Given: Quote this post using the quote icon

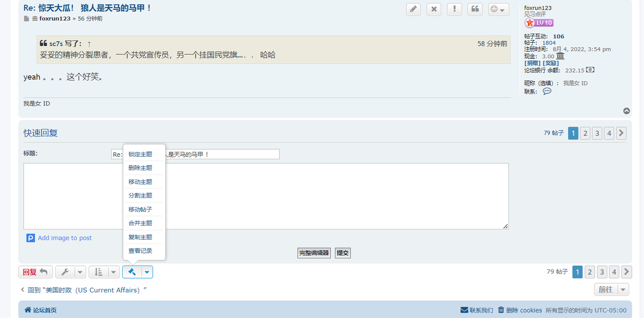Looking at the screenshot, I should tap(475, 9).
